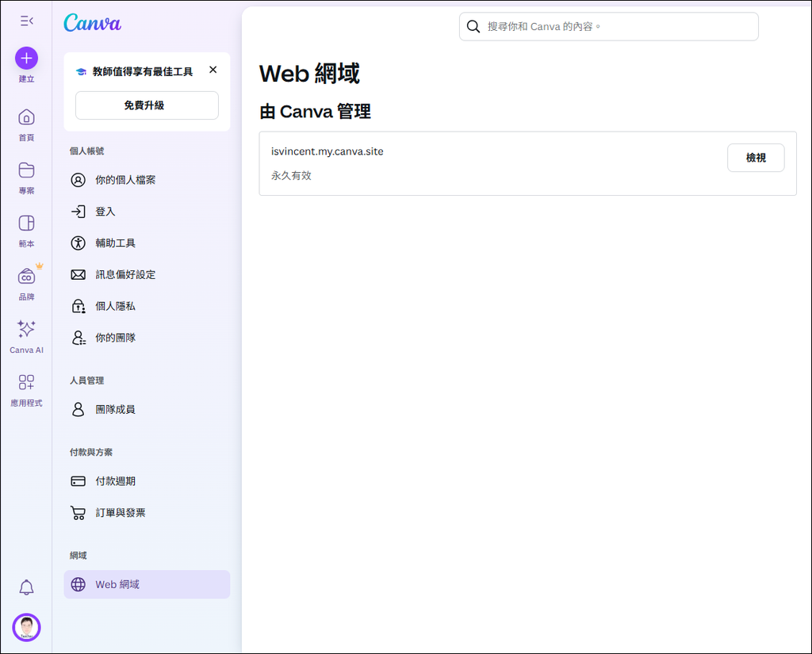Image resolution: width=812 pixels, height=654 pixels.
Task: Click the 教師值得享有最佳工具 promo text
Action: (x=143, y=71)
